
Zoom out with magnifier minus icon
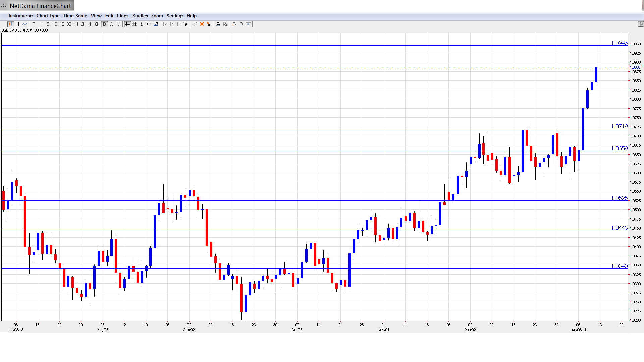coord(241,24)
